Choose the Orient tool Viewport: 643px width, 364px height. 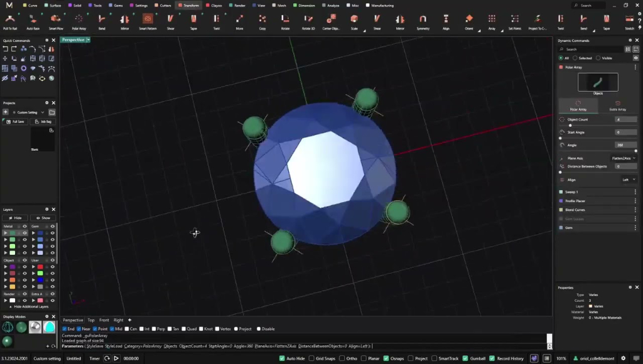coord(469,22)
